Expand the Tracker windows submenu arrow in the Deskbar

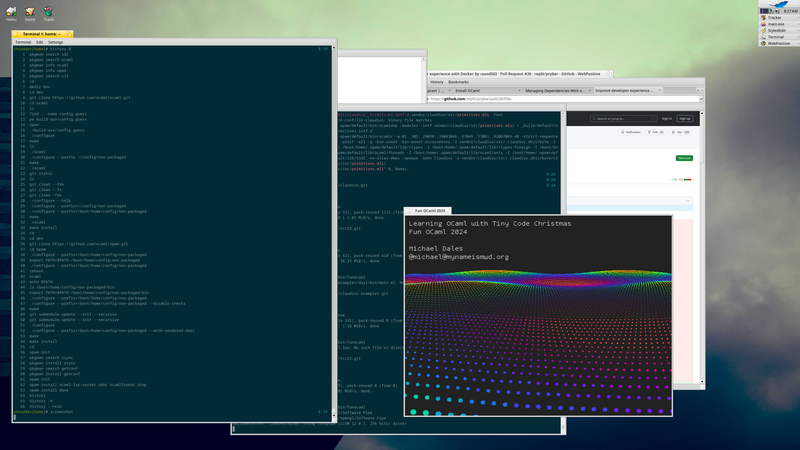798,17
